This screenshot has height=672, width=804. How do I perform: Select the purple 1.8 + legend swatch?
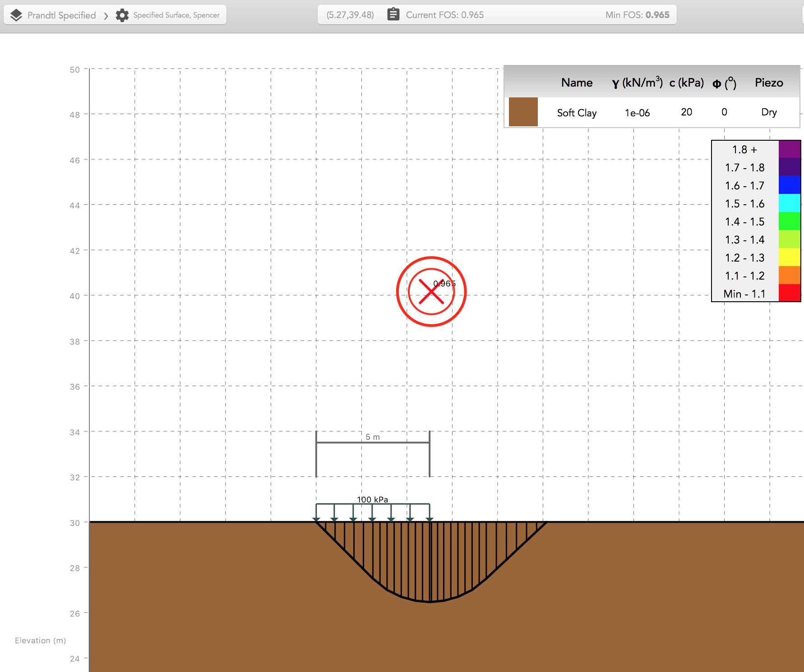click(x=790, y=149)
